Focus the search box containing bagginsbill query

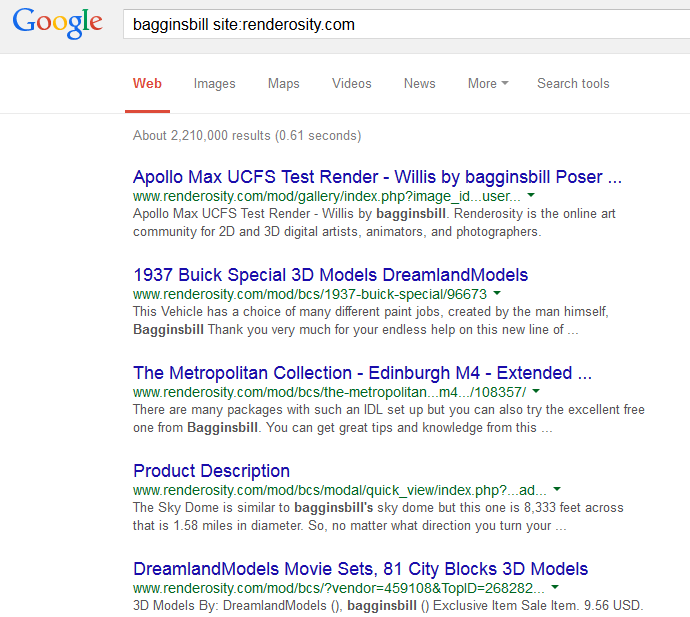(406, 24)
